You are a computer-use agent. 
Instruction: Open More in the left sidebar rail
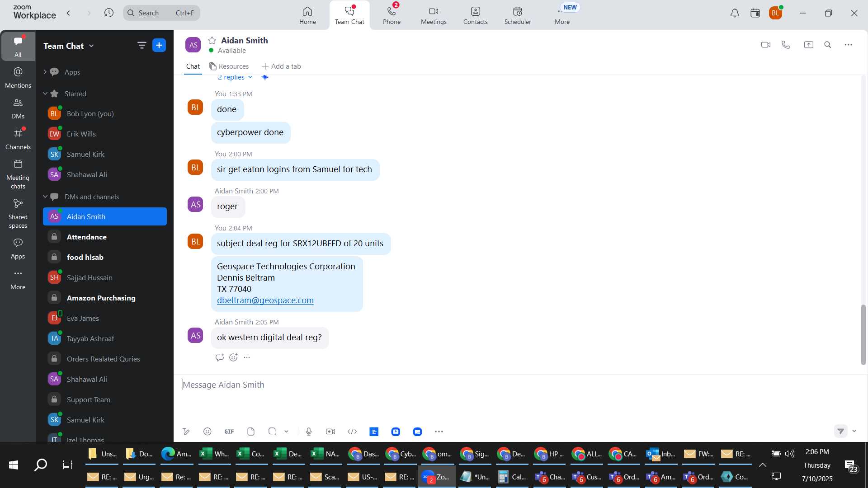18,279
